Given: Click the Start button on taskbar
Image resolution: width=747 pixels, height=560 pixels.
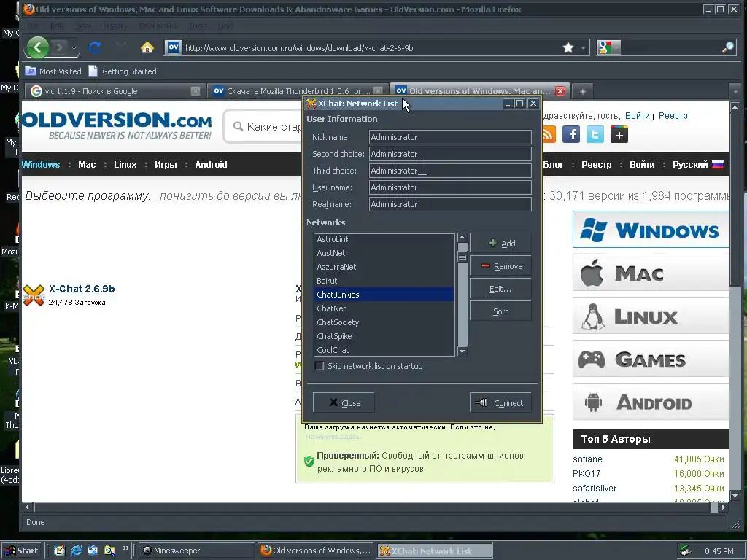Looking at the screenshot, I should pos(22,551).
